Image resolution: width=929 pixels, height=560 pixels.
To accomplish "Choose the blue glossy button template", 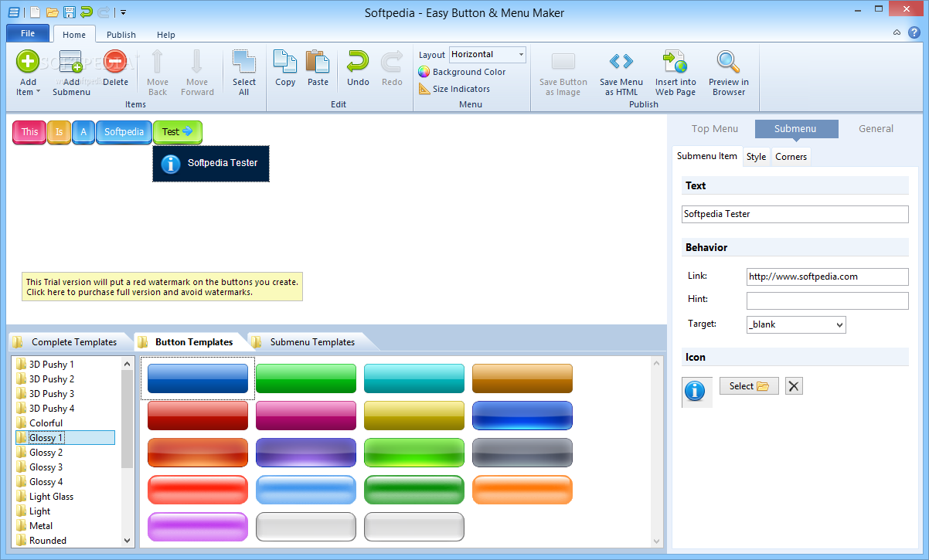I will click(x=198, y=378).
